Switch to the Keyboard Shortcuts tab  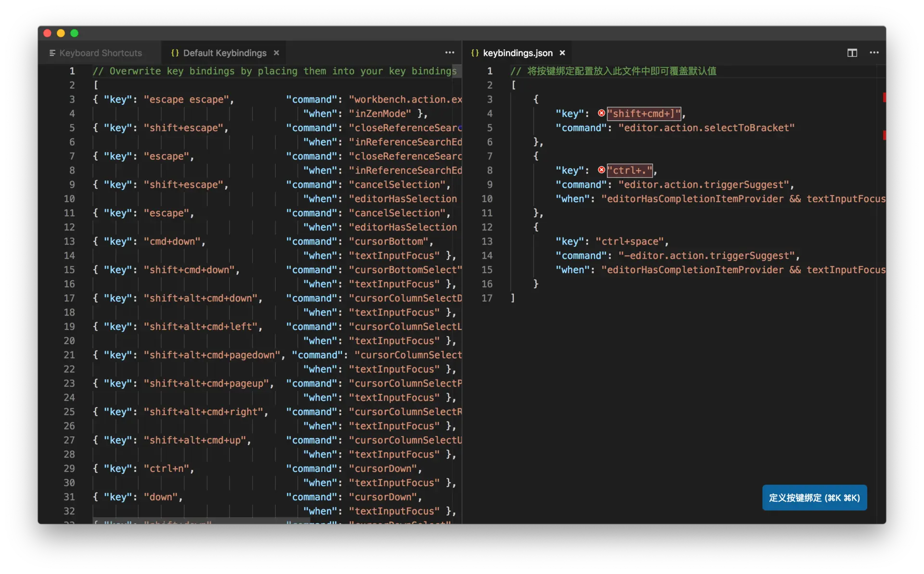click(100, 53)
